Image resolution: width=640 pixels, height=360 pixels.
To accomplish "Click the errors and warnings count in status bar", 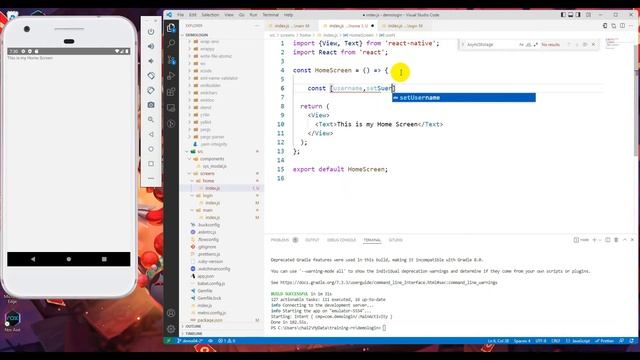I will point(226,341).
